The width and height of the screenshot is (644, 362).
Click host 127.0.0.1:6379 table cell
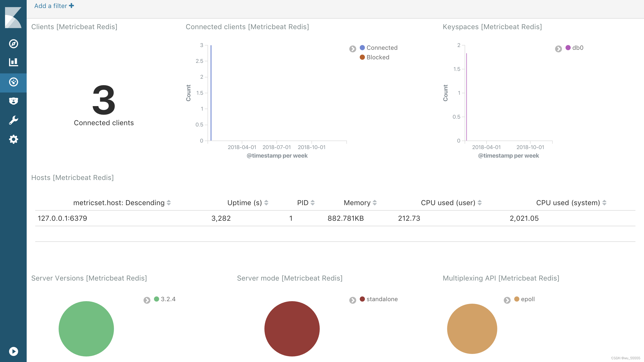pyautogui.click(x=62, y=218)
